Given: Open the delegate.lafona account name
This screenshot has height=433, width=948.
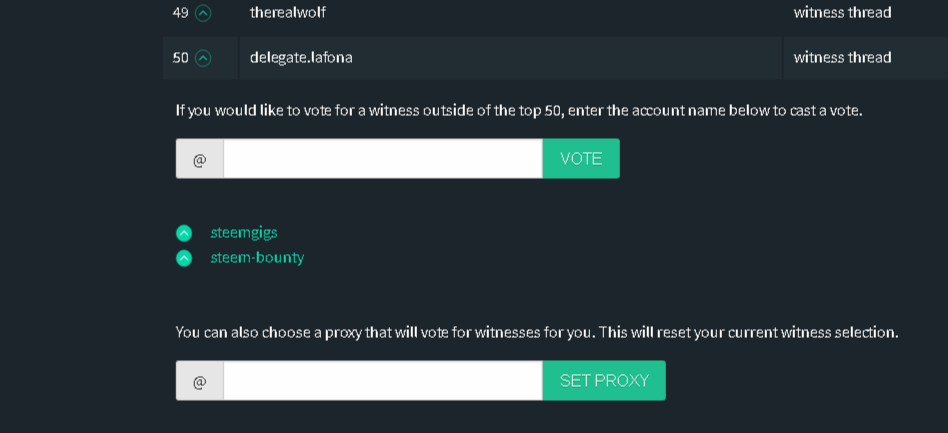Looking at the screenshot, I should coord(301,58).
